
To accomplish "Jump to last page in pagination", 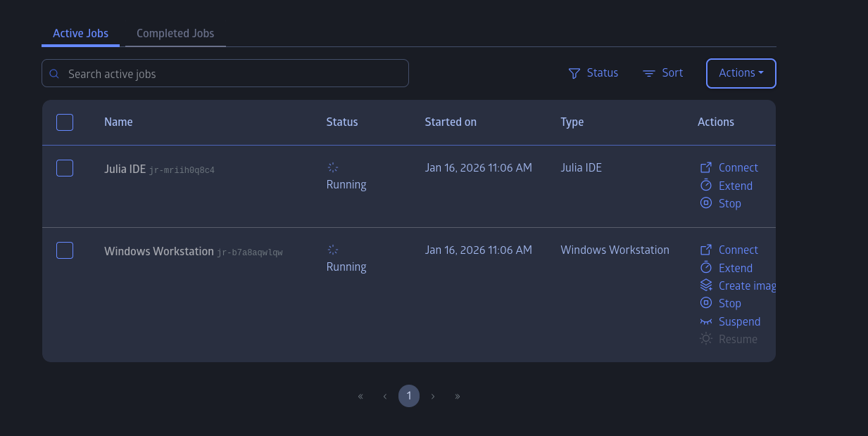I will click(458, 396).
